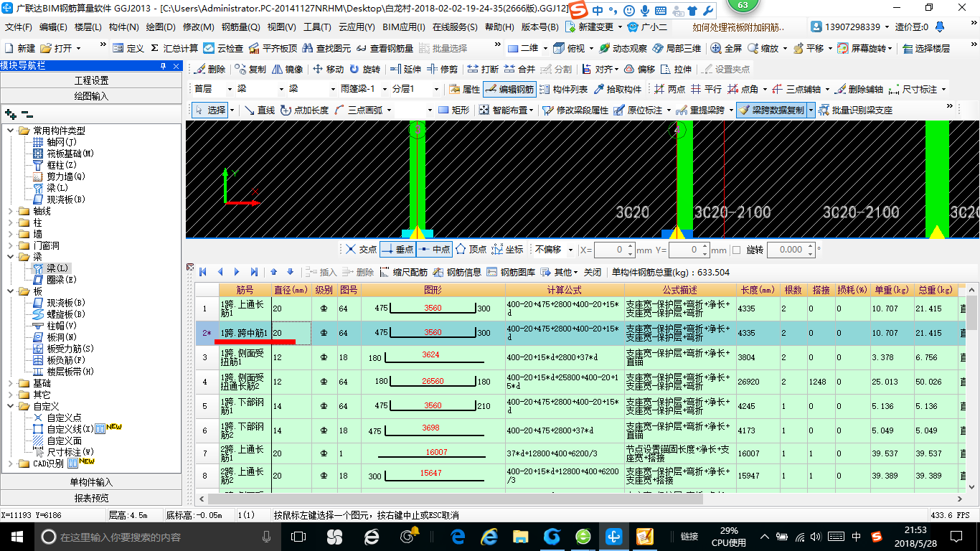Select the 打断 break tool

(483, 70)
